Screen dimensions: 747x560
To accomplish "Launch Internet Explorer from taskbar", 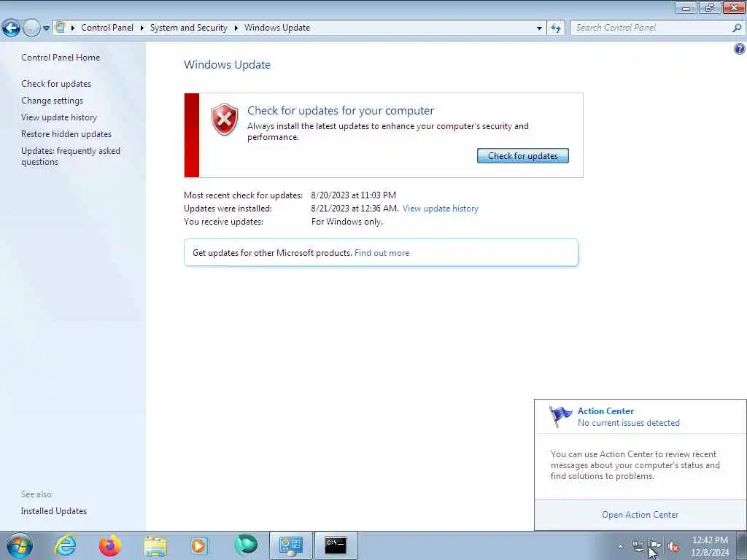I will (65, 545).
